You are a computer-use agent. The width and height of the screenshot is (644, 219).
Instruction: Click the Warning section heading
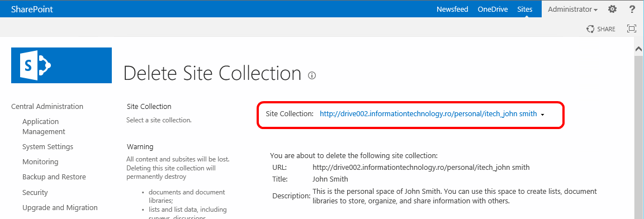(140, 146)
